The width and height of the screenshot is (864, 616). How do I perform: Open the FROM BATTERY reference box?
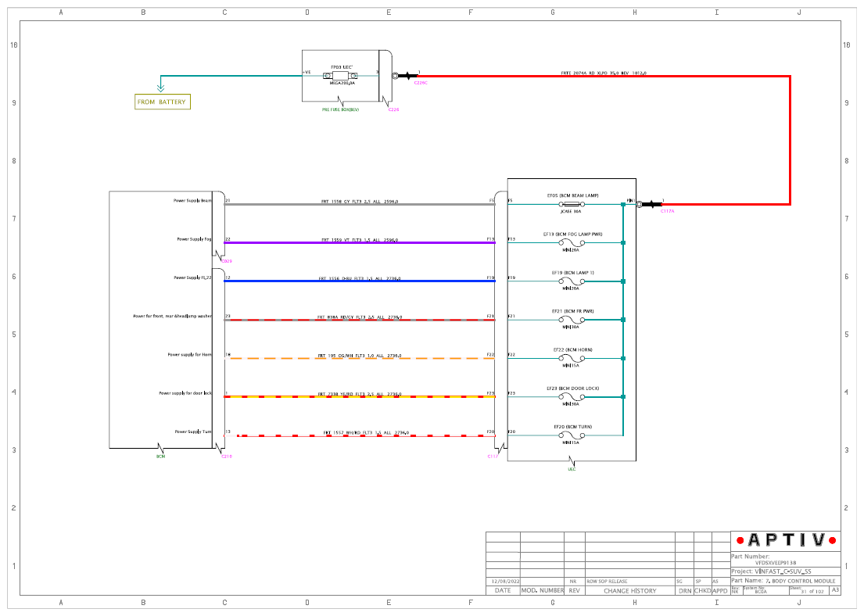coord(163,102)
